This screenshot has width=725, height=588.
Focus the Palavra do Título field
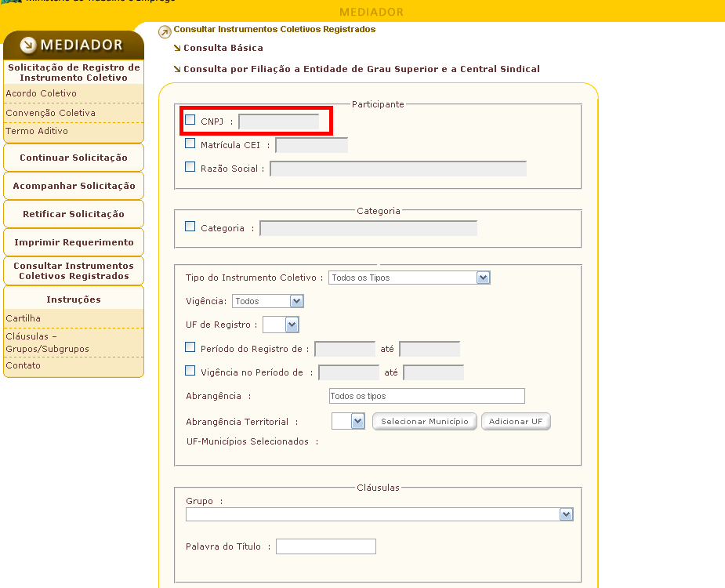(x=325, y=546)
